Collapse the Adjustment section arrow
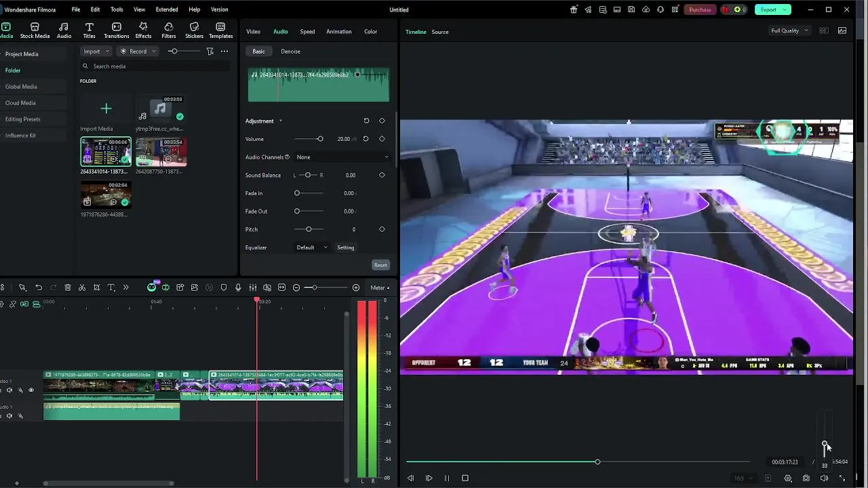 pos(280,121)
